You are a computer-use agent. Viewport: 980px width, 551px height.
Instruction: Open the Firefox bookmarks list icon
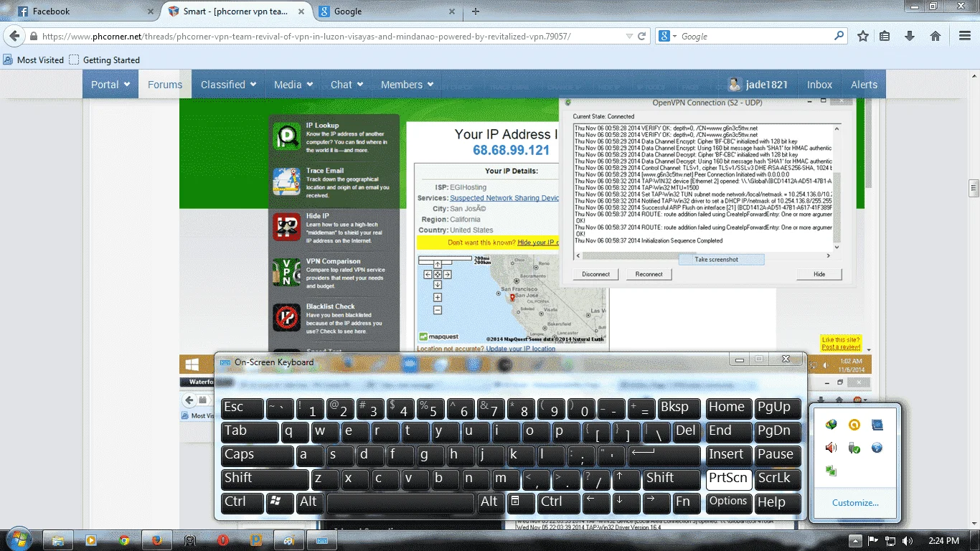coord(885,36)
